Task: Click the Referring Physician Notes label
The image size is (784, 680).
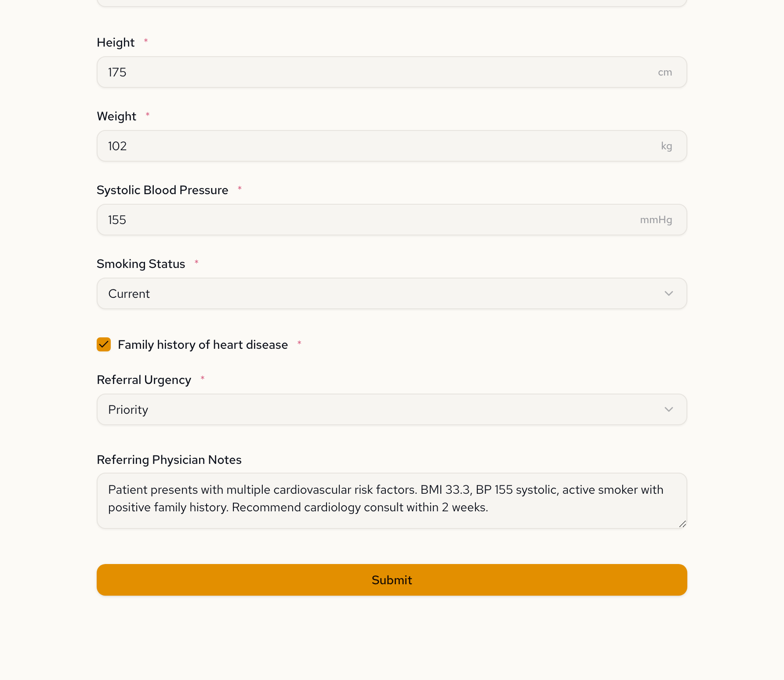Action: coord(169,460)
